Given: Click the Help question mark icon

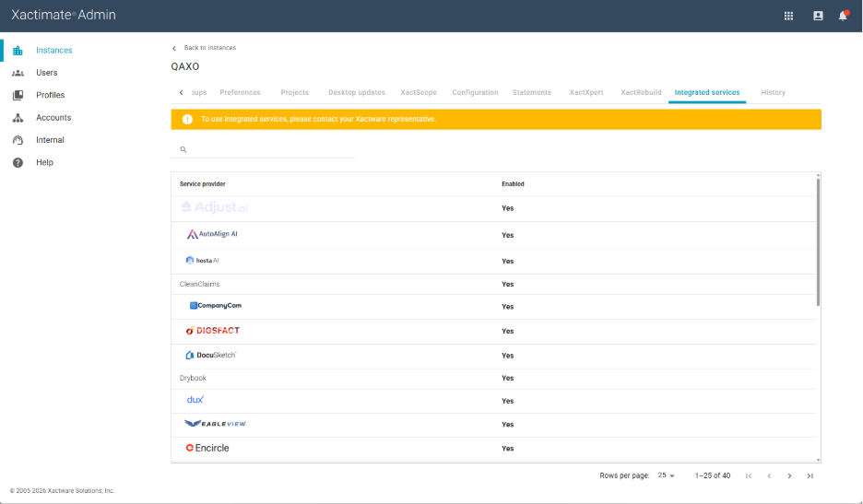Looking at the screenshot, I should point(18,163).
